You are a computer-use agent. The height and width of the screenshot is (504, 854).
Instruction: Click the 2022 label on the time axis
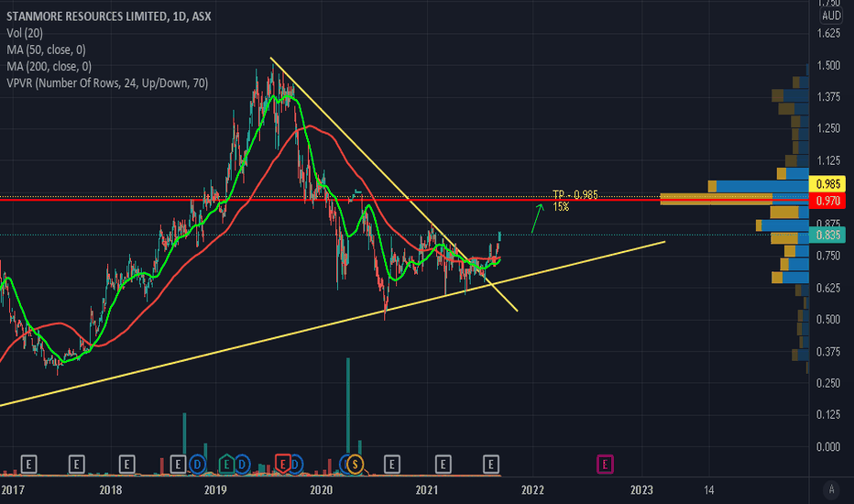point(532,490)
